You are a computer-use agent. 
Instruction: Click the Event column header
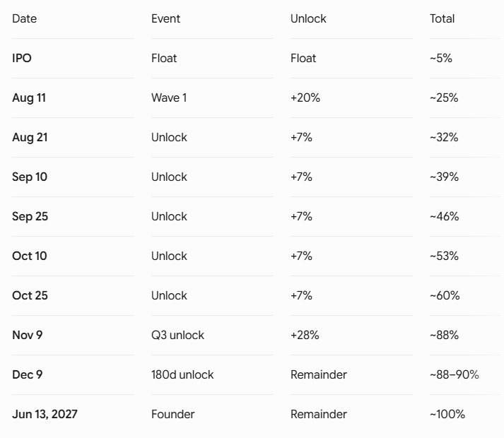point(165,18)
